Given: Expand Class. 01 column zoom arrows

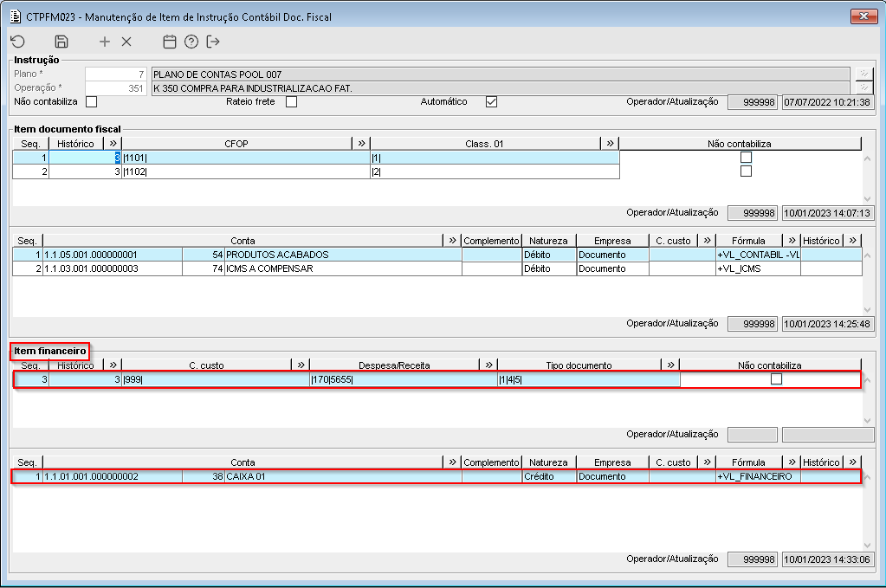Looking at the screenshot, I should (x=610, y=144).
